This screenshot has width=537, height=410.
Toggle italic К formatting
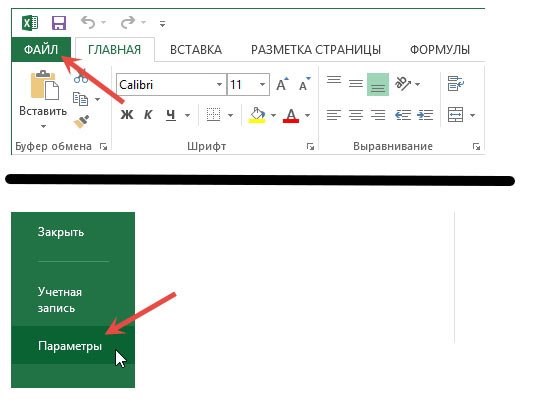tap(148, 115)
